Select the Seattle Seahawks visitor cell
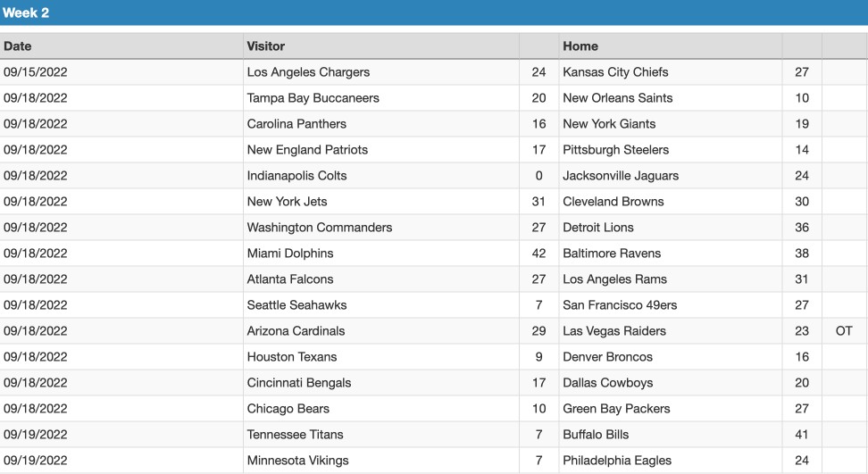The height and width of the screenshot is (474, 868). [381, 305]
